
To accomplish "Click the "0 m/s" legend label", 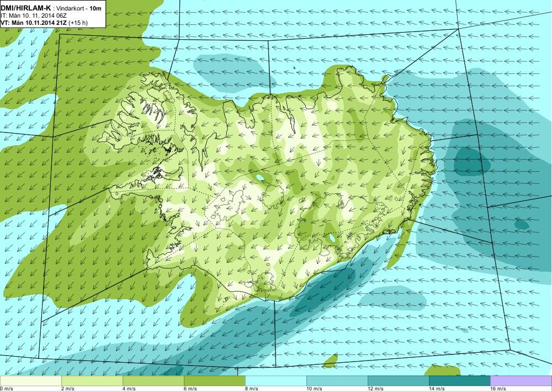I will (6, 389).
